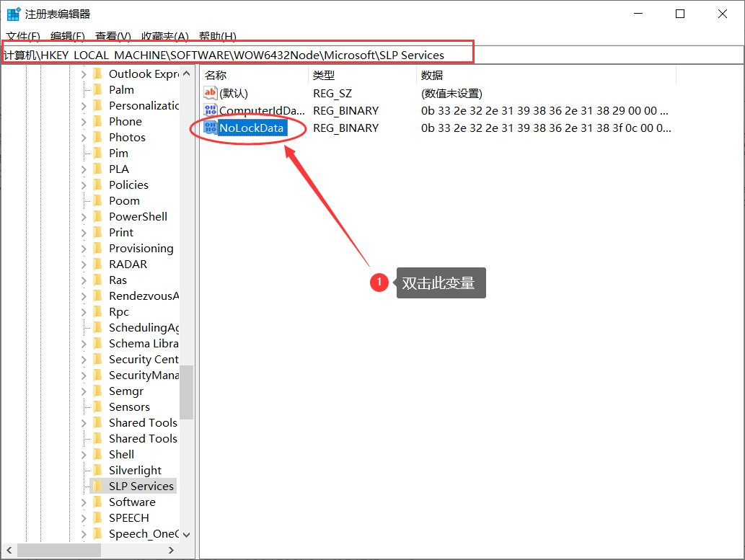Click the NoLockData hex data cell
745x560 pixels.
pos(546,128)
